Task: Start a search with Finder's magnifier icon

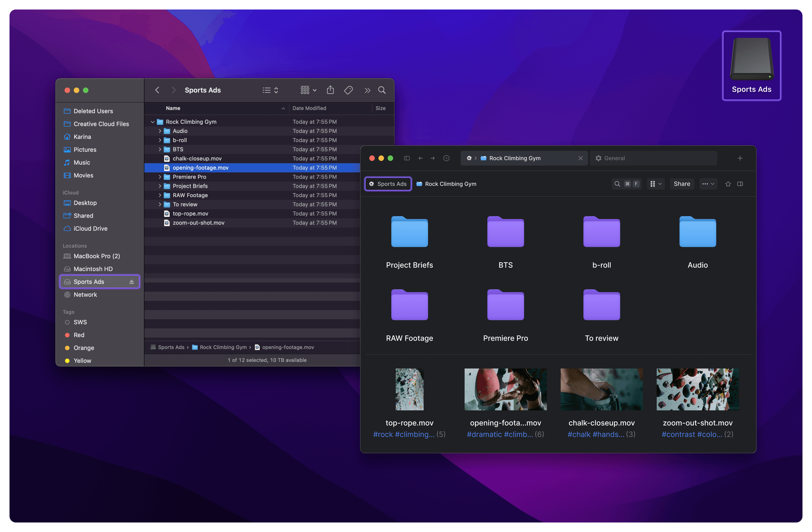Action: [382, 90]
